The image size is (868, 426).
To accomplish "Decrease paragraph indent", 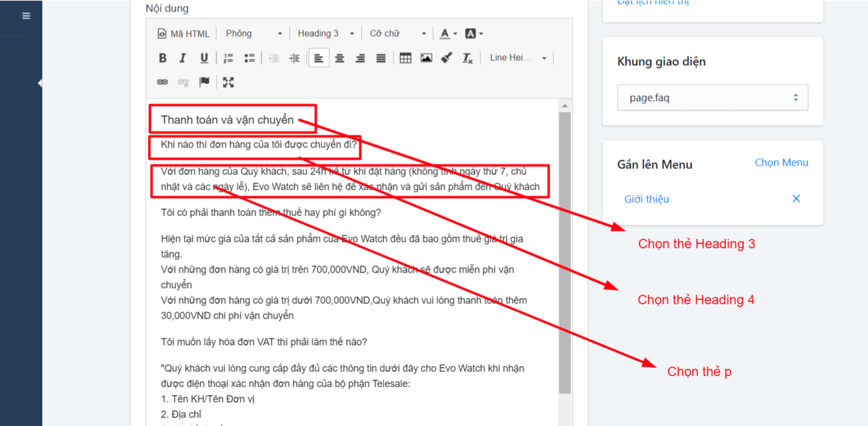I will pyautogui.click(x=274, y=58).
